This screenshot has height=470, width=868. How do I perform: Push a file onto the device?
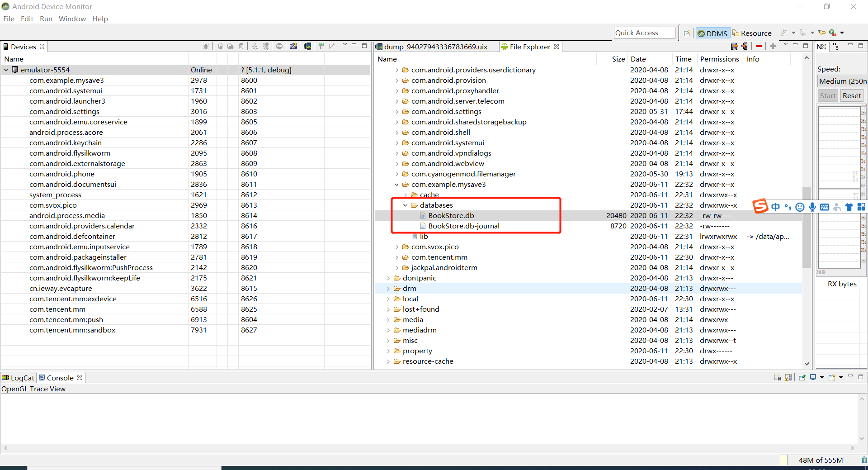(745, 46)
